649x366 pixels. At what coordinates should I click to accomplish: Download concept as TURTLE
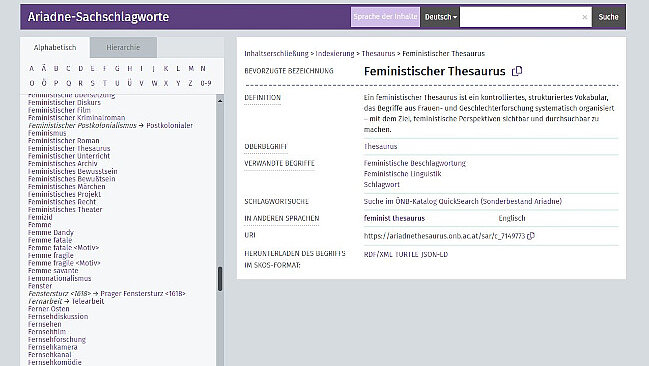[x=406, y=254]
